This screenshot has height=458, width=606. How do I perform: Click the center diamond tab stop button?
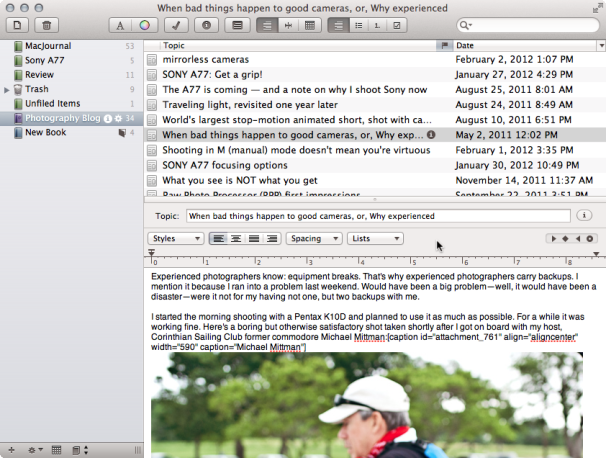tap(565, 238)
